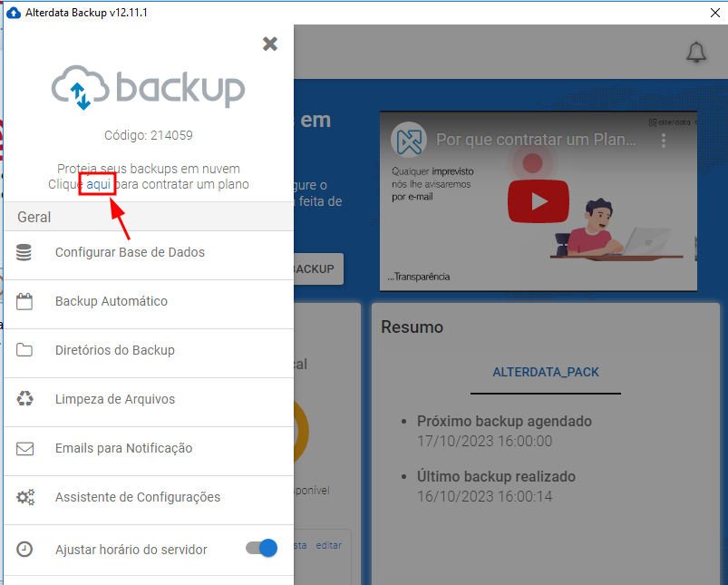Viewport: 728px width, 585px height.
Task: Click the orange storage usage ring chart
Action: [301, 432]
